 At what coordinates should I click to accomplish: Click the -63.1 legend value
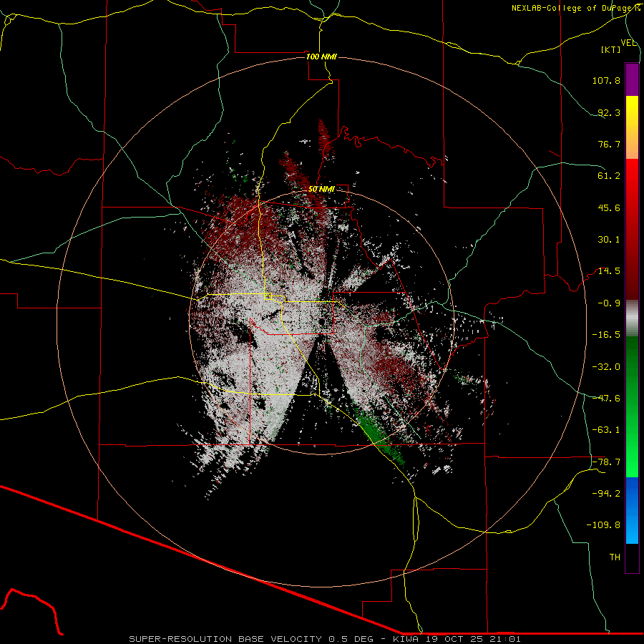click(x=606, y=430)
